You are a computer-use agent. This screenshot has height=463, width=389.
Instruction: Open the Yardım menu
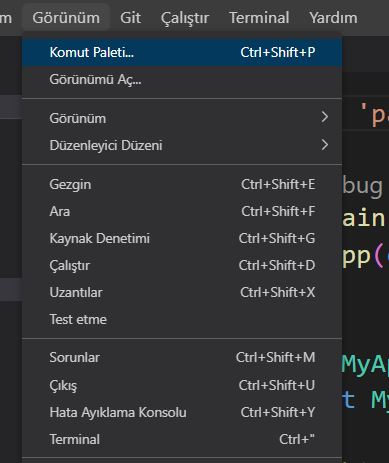[x=333, y=18]
